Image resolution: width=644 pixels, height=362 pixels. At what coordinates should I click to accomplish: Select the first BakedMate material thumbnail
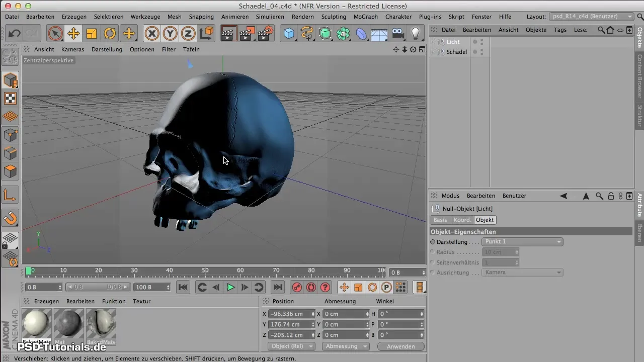coord(37,324)
